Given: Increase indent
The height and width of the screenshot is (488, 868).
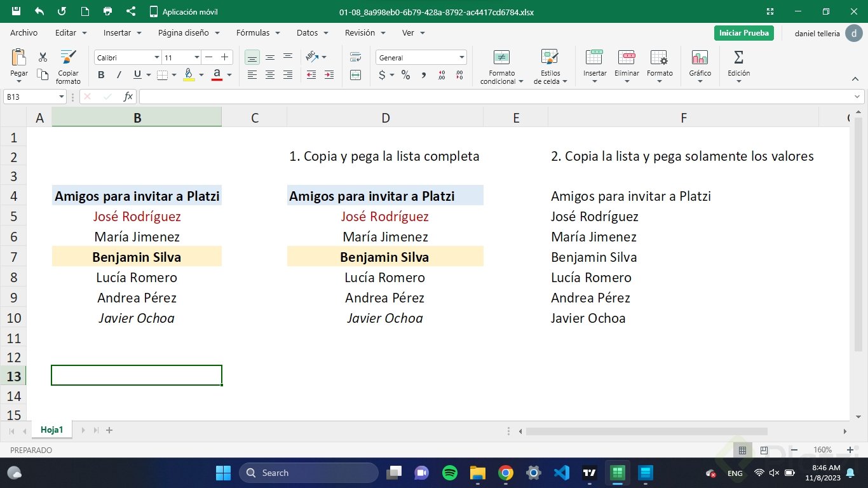Looking at the screenshot, I should coord(329,75).
